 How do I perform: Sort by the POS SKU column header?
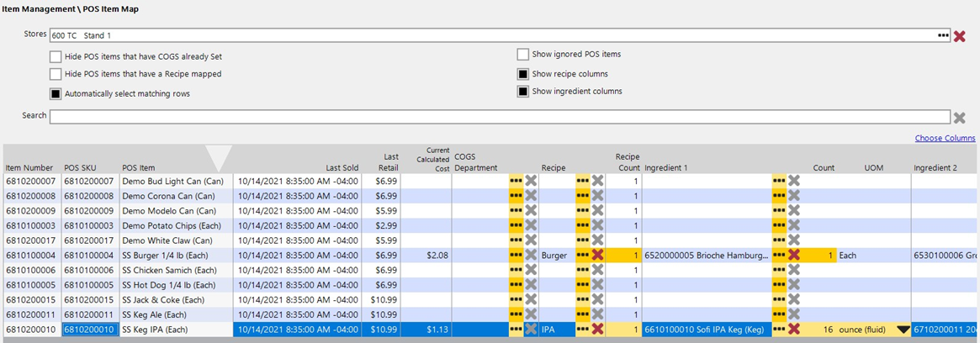(x=79, y=168)
